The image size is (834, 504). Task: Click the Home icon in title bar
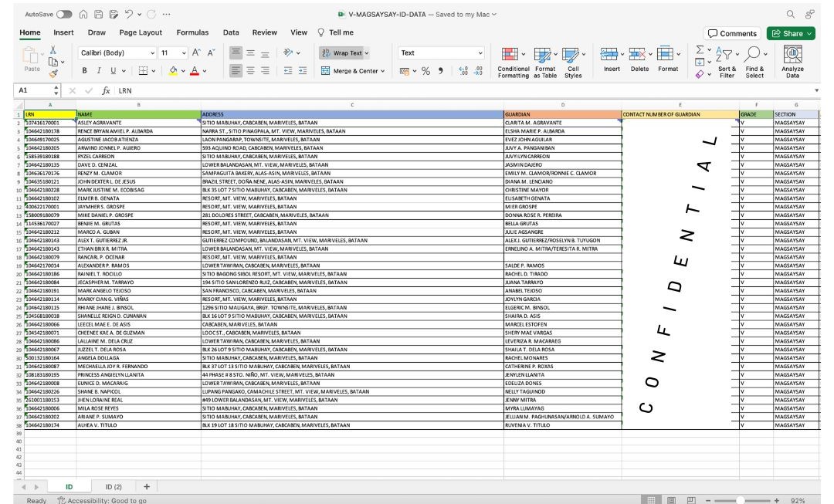point(83,15)
